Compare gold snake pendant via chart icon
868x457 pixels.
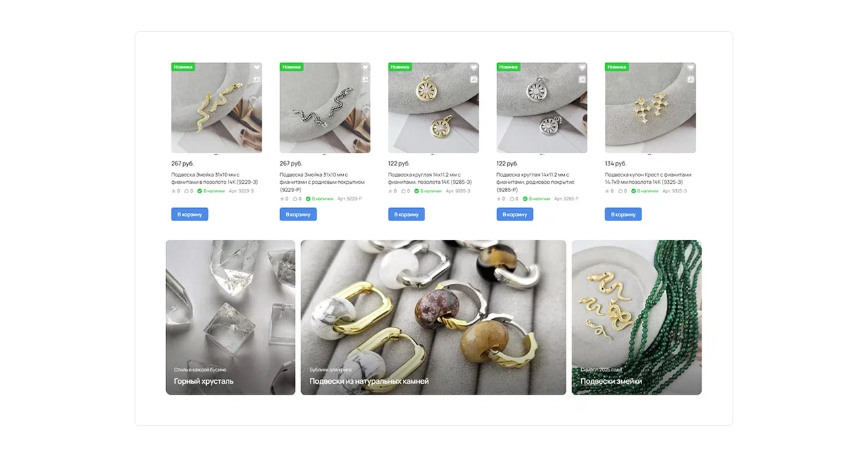point(257,79)
